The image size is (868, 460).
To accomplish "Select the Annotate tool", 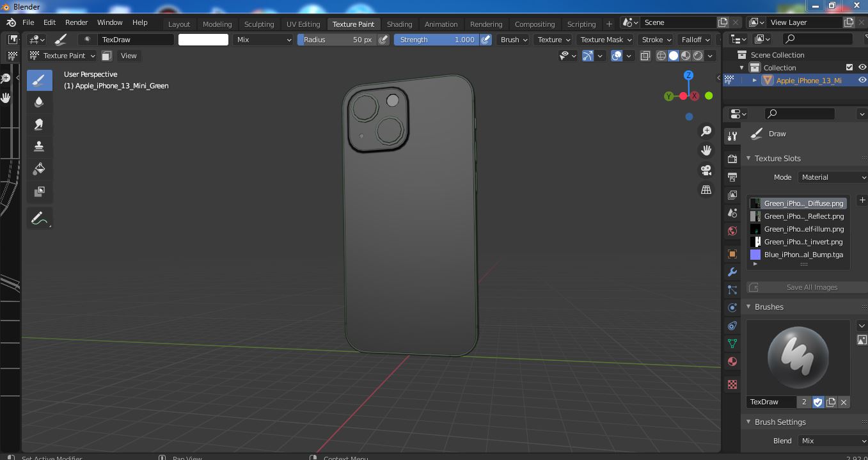I will click(x=39, y=218).
